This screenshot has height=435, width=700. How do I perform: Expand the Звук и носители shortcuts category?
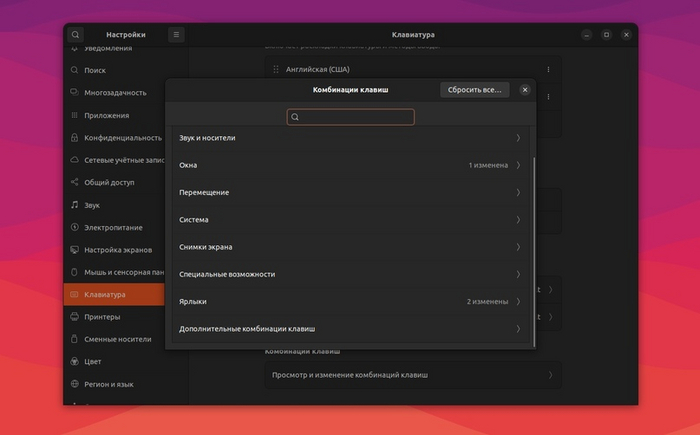click(350, 138)
